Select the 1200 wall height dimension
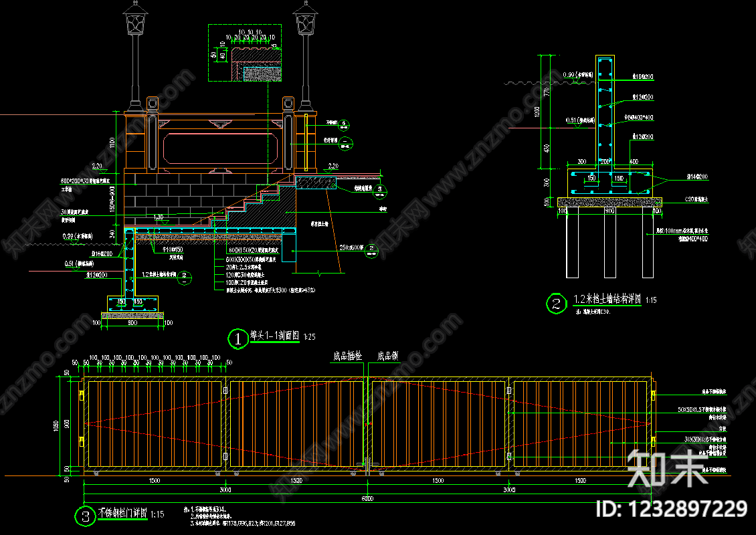 click(537, 112)
